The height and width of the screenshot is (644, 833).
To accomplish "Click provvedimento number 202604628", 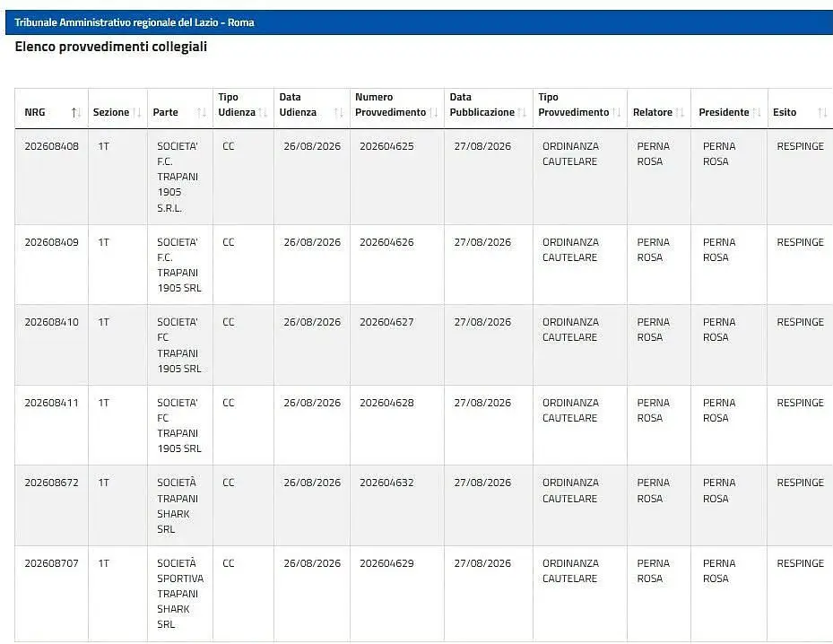I will (386, 403).
